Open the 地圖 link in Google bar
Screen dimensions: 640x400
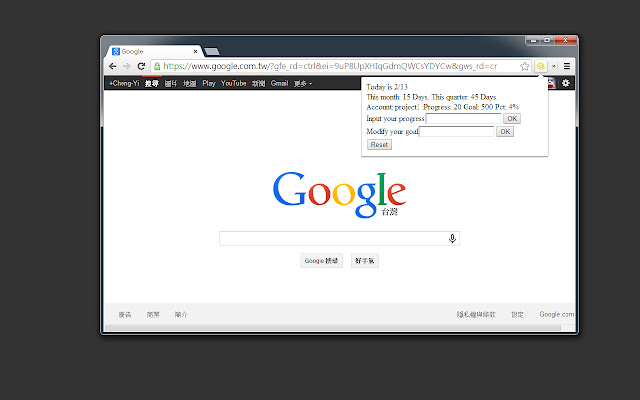click(x=189, y=83)
